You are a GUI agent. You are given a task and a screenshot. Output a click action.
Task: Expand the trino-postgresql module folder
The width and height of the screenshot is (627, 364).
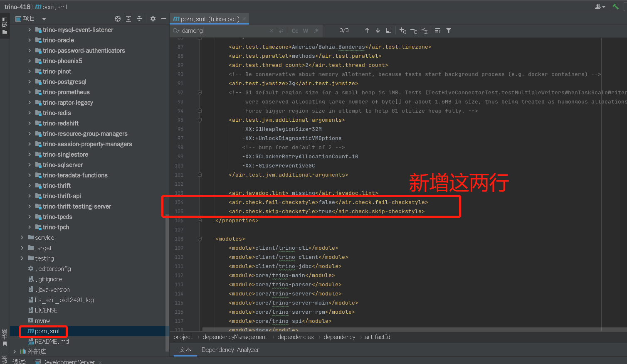(x=30, y=82)
